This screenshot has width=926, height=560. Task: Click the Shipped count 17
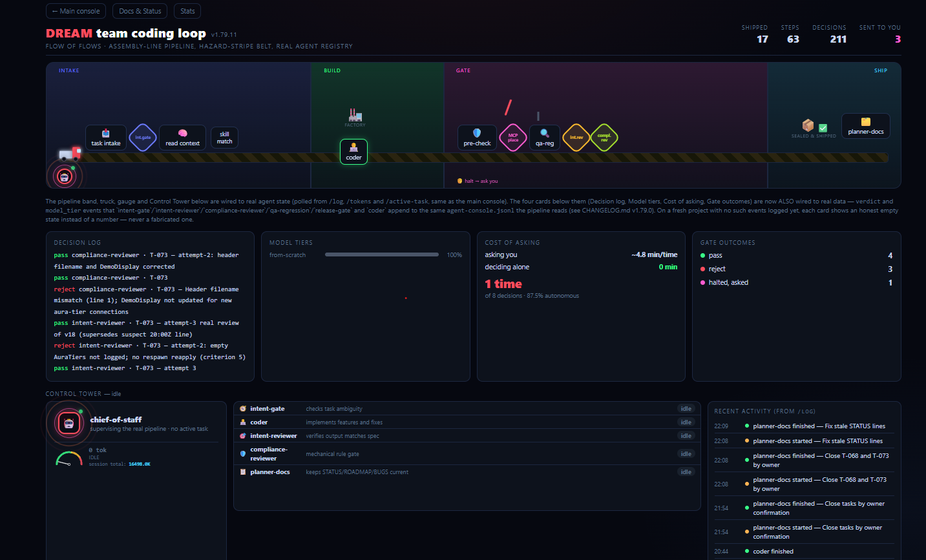763,39
